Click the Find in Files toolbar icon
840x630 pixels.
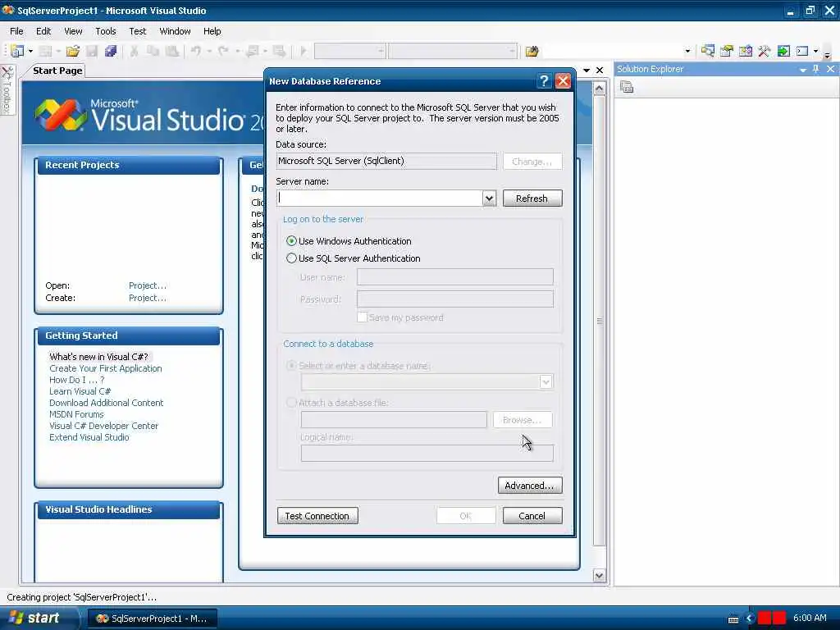pos(532,51)
